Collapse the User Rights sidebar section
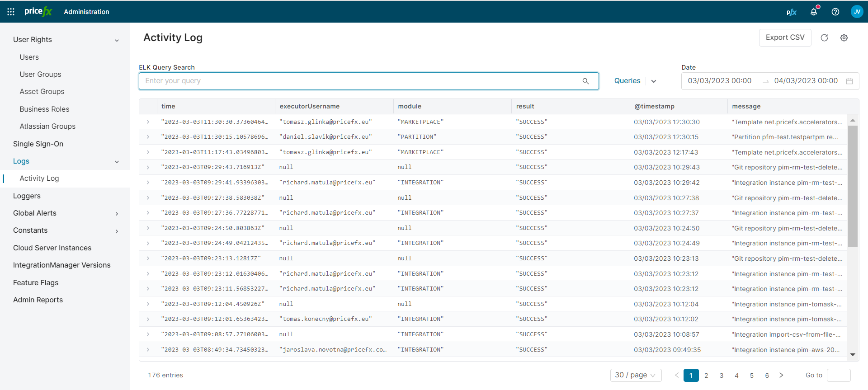 tap(117, 40)
